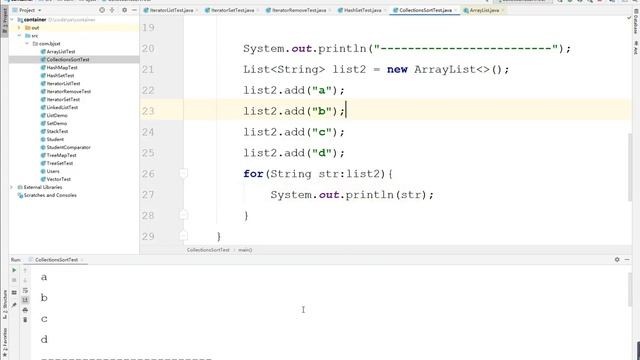Image resolution: width=640 pixels, height=360 pixels.
Task: Select HashMapTest in the project tree
Action: [62, 68]
